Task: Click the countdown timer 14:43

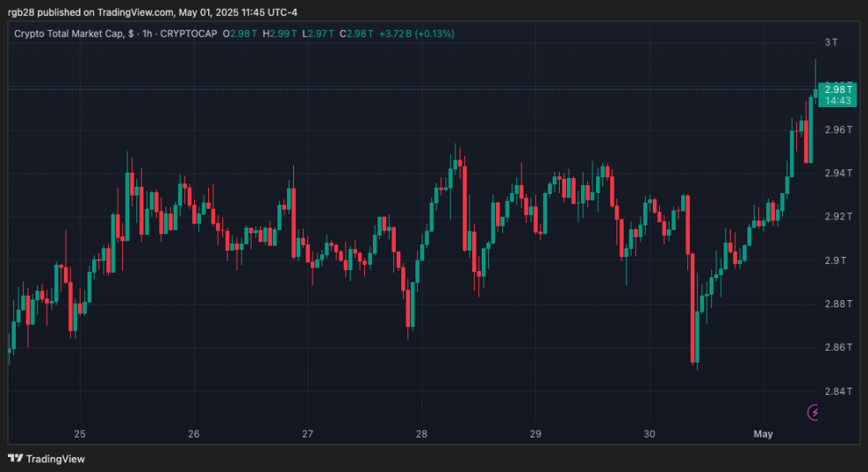Action: [x=838, y=101]
